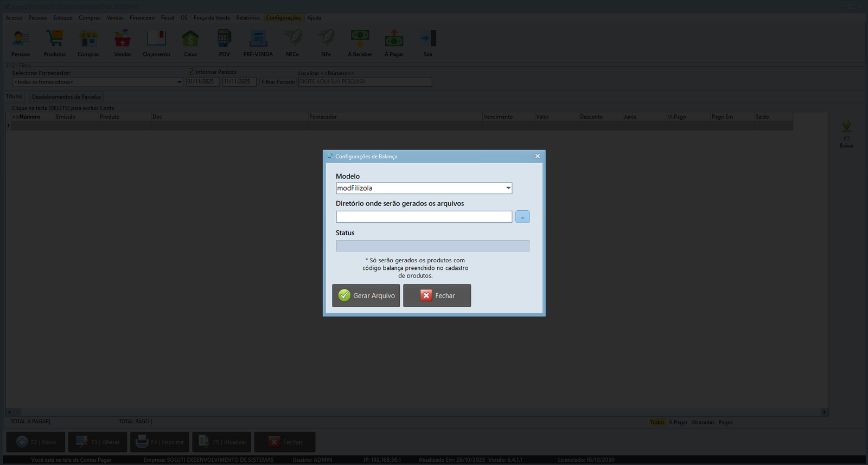
Task: Open the A Pagar toolbar icon
Action: (x=394, y=39)
